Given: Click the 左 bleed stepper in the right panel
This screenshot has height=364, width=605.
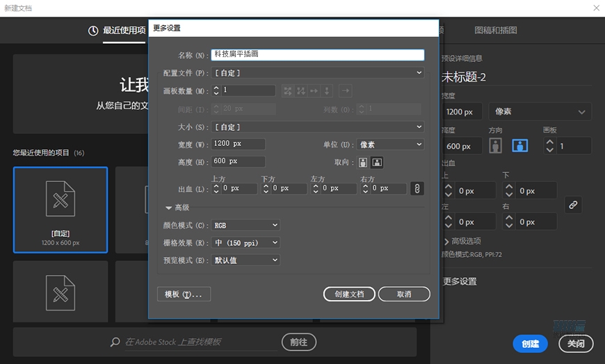Looking at the screenshot, I should pyautogui.click(x=449, y=222).
